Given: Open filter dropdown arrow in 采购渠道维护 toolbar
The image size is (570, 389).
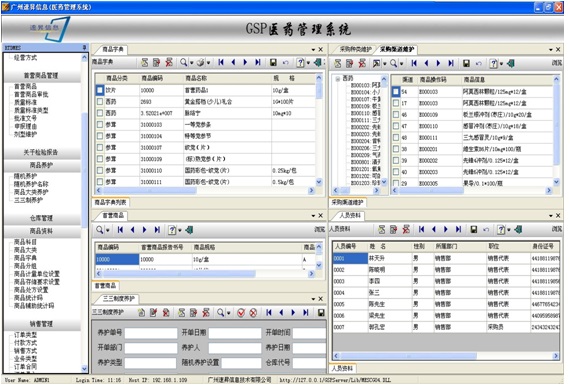Looking at the screenshot, I should coord(385,64).
